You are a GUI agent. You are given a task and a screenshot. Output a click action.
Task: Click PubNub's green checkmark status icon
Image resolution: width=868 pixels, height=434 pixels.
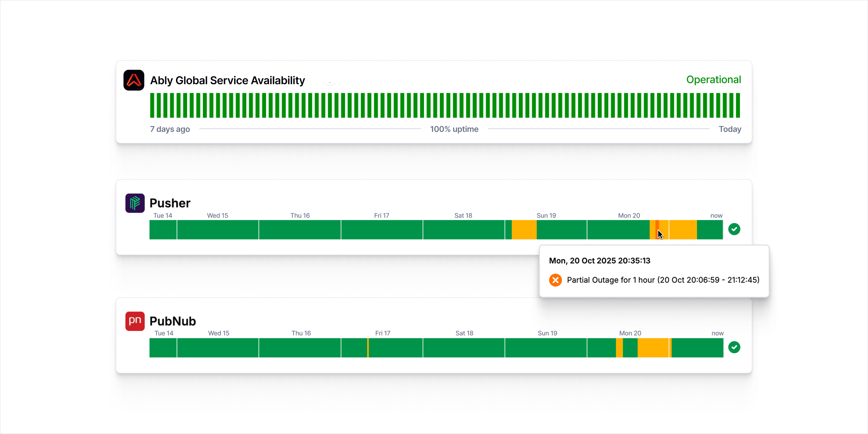tap(734, 347)
